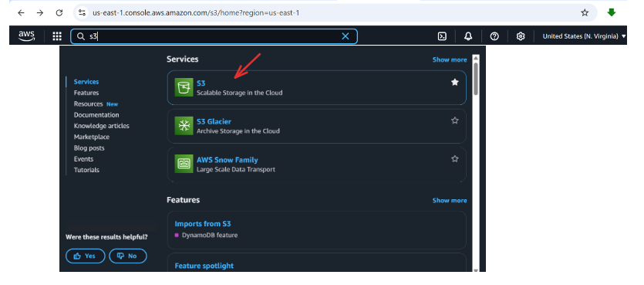The width and height of the screenshot is (644, 285).
Task: Open the S3 Glacier service link
Action: 214,121
